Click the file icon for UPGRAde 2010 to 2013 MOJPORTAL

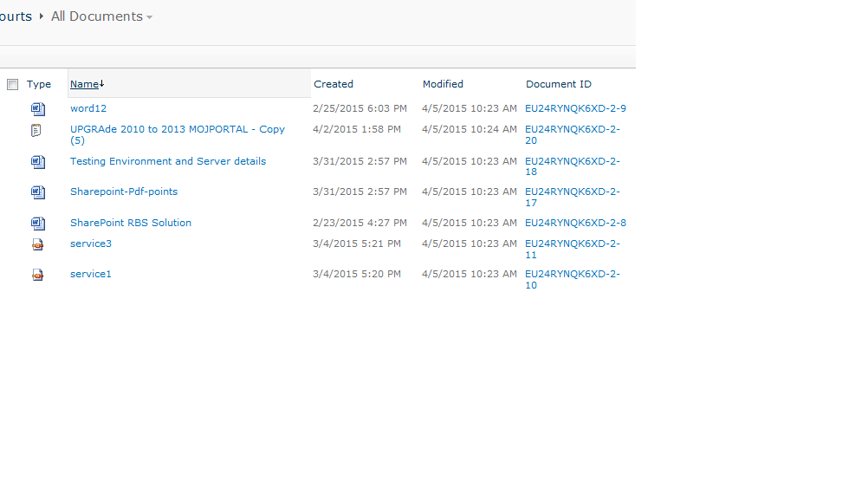point(36,130)
